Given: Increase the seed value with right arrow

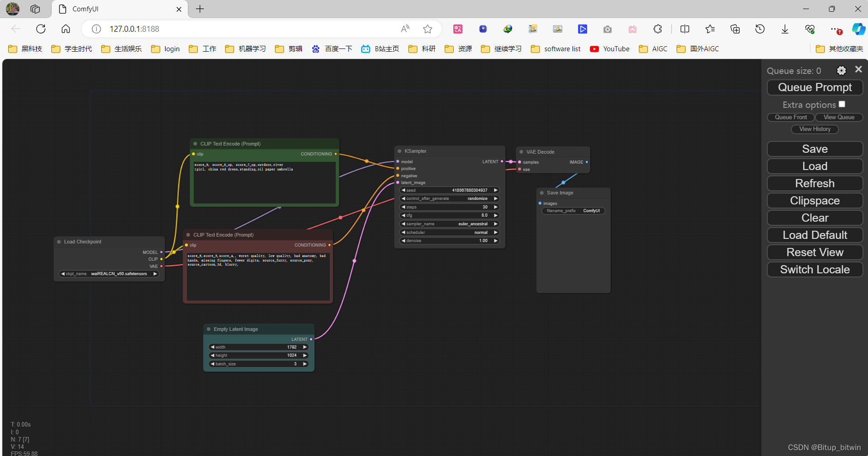Looking at the screenshot, I should (x=495, y=190).
